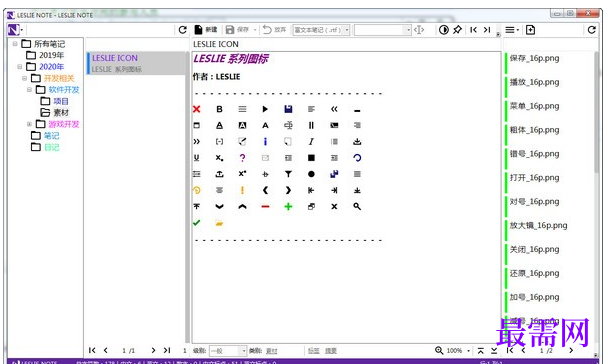Toggle the pin icon in the toolbar
The height and width of the screenshot is (364, 608).
(x=458, y=30)
